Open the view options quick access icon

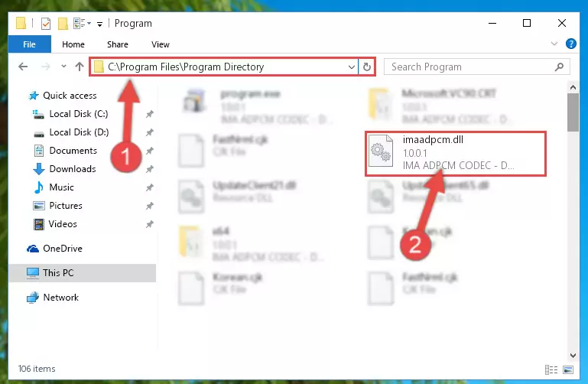point(82,23)
